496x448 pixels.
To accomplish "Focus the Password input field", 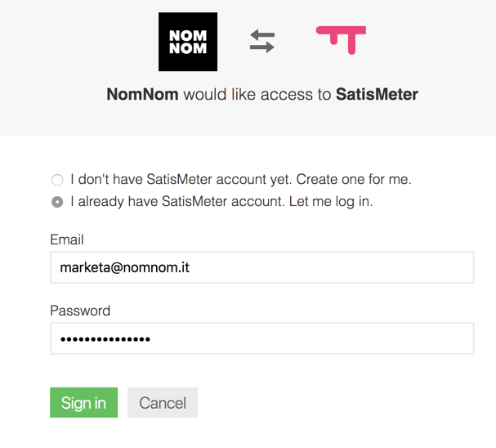I will tap(262, 338).
